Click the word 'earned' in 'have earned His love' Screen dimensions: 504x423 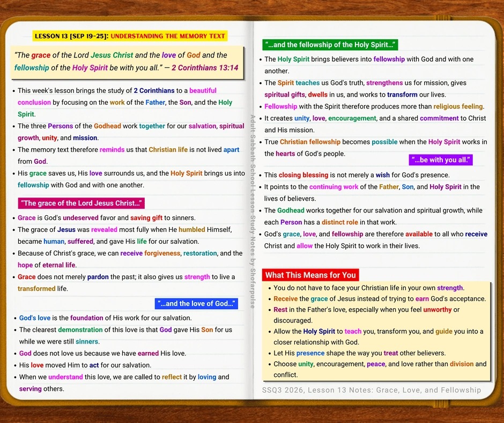[148, 353]
